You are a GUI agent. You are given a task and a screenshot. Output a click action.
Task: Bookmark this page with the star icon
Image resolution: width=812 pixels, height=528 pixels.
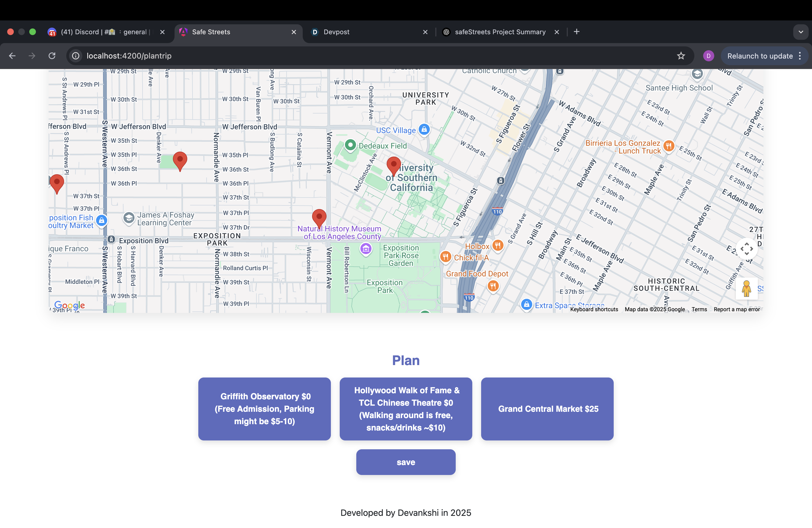681,56
